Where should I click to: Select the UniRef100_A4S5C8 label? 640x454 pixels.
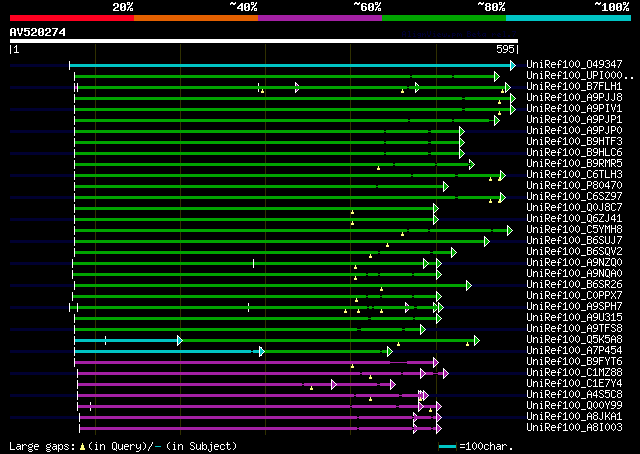(574, 395)
